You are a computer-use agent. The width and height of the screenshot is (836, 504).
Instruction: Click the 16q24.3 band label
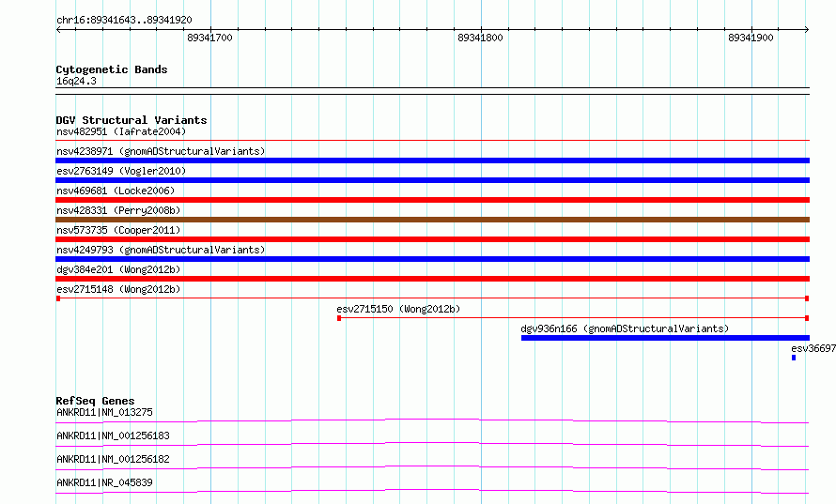coord(76,81)
